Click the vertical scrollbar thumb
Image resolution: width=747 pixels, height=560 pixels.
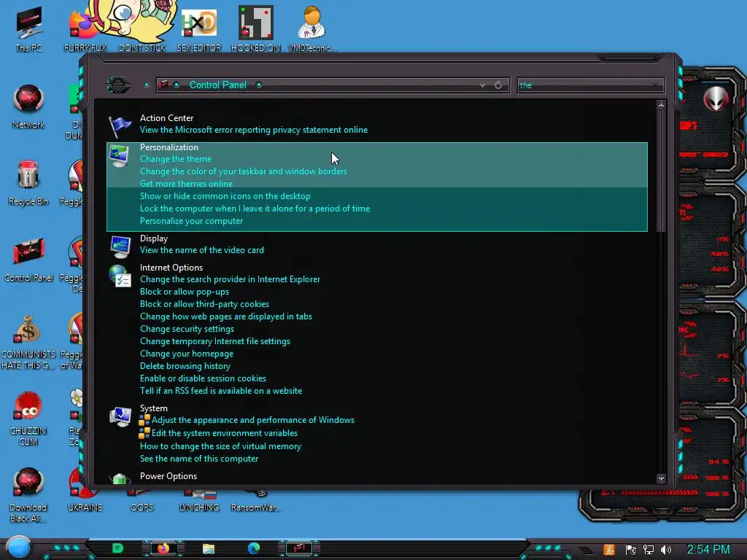[x=661, y=171]
